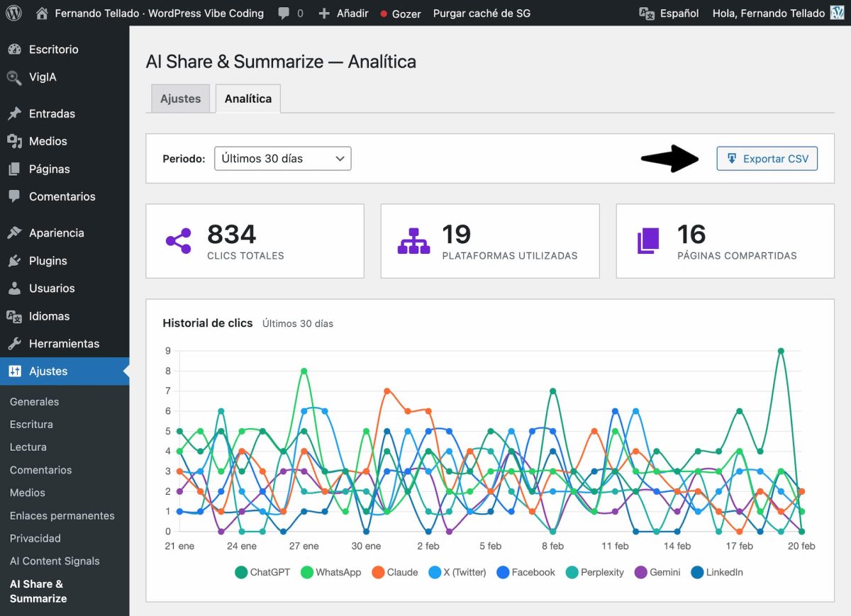Click the pages icon in Páginas Compartidas card
Viewport: 851px width, 616px height.
coord(648,241)
